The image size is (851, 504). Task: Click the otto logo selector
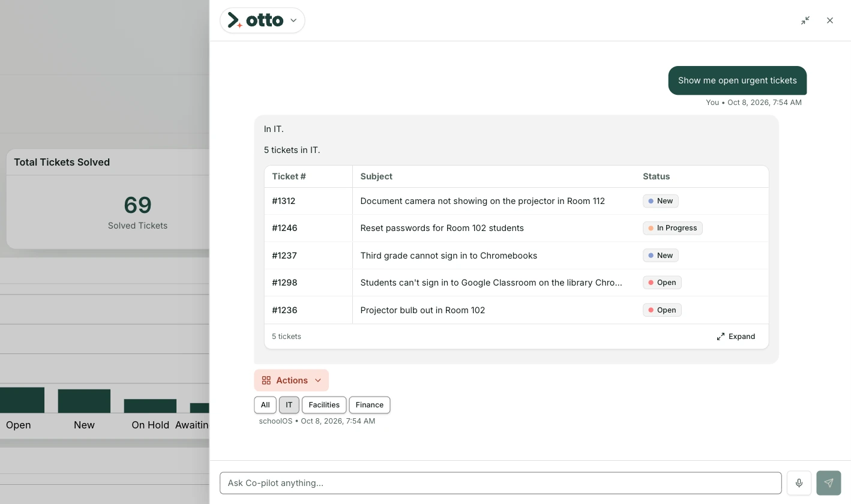pyautogui.click(x=262, y=20)
